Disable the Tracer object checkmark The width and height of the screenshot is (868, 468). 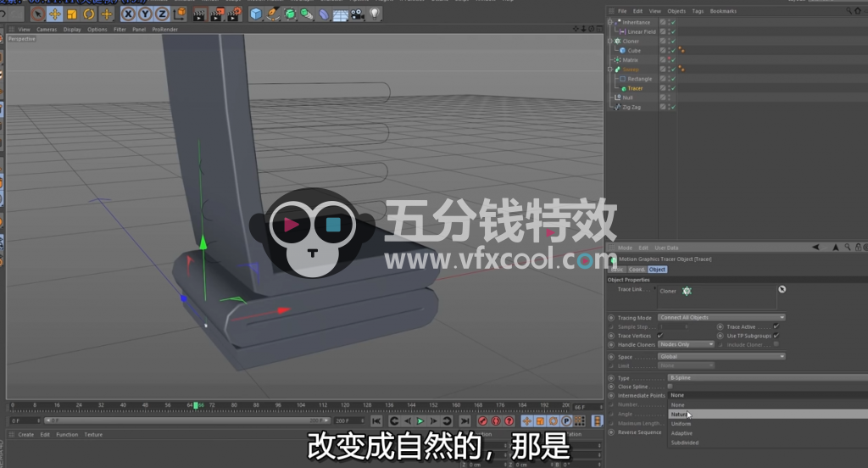[674, 88]
